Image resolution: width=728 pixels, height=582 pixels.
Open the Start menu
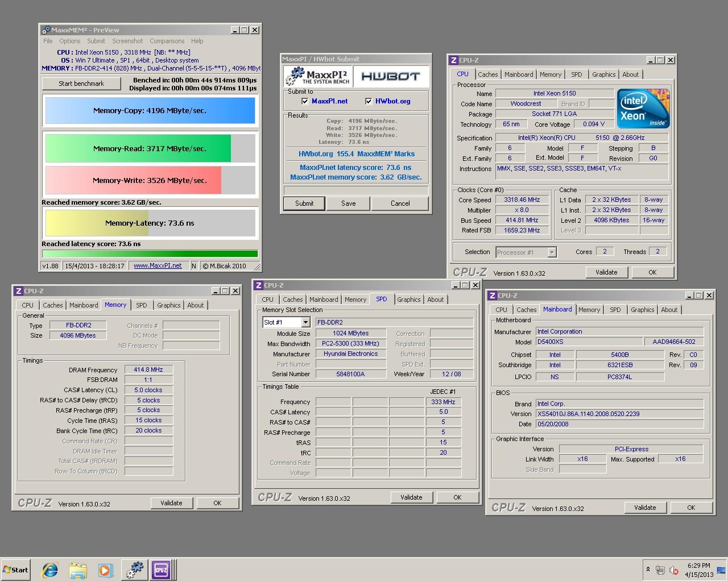coord(15,570)
